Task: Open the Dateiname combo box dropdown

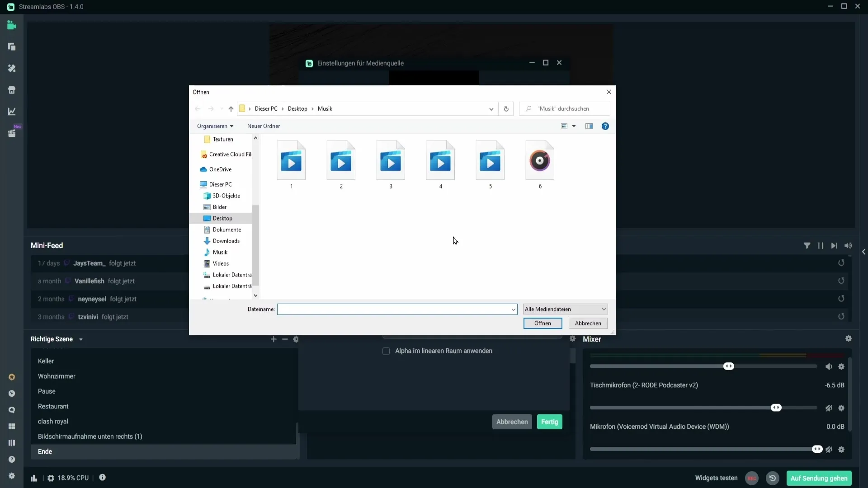Action: coord(514,310)
